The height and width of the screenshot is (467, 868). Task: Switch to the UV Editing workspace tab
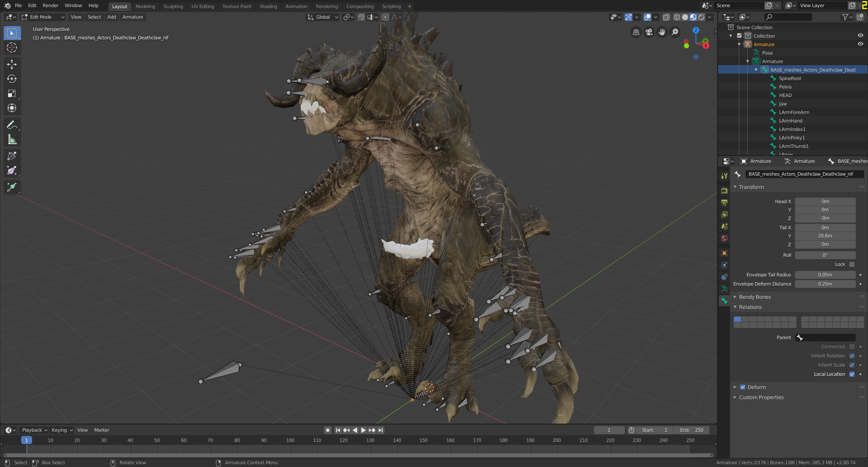(x=203, y=6)
